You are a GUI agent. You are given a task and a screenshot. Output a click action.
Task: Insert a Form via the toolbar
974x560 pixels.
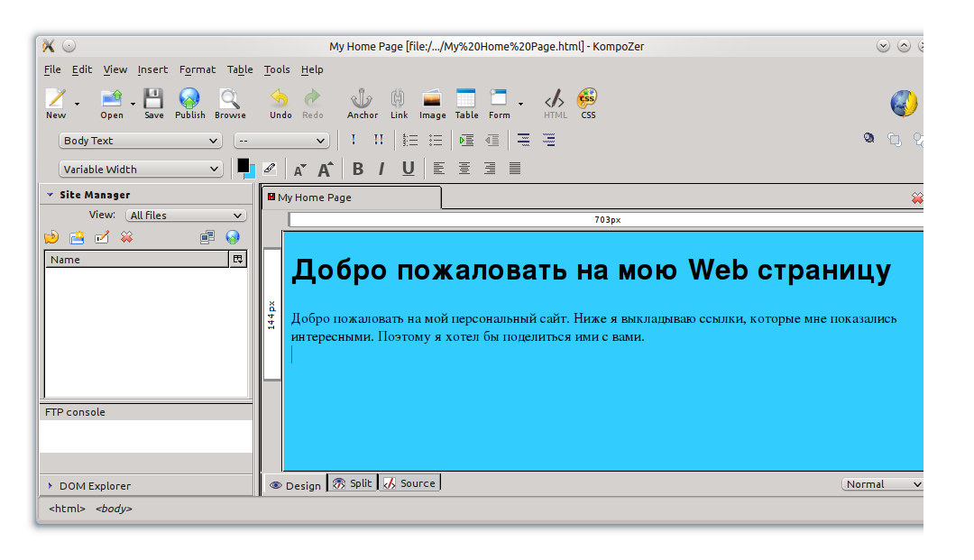pyautogui.click(x=499, y=102)
